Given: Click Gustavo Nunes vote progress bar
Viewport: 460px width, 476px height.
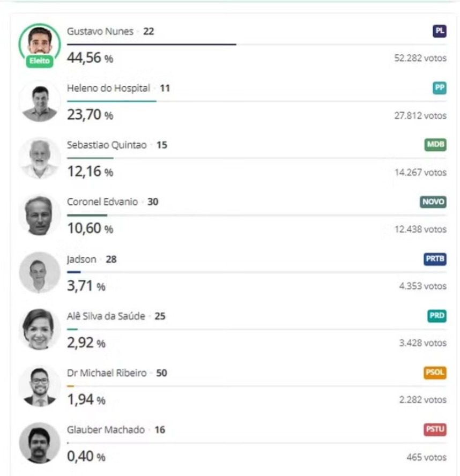Looking at the screenshot, I should [151, 44].
